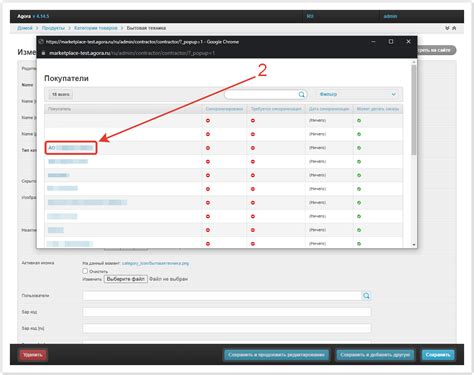Click the (Ничего) date cell in the АО row

[317, 148]
